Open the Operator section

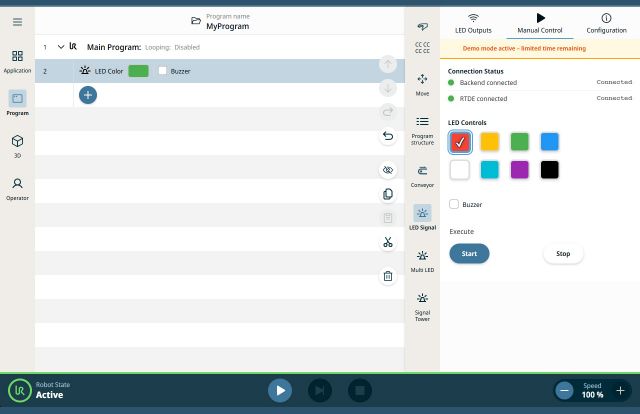[17, 189]
